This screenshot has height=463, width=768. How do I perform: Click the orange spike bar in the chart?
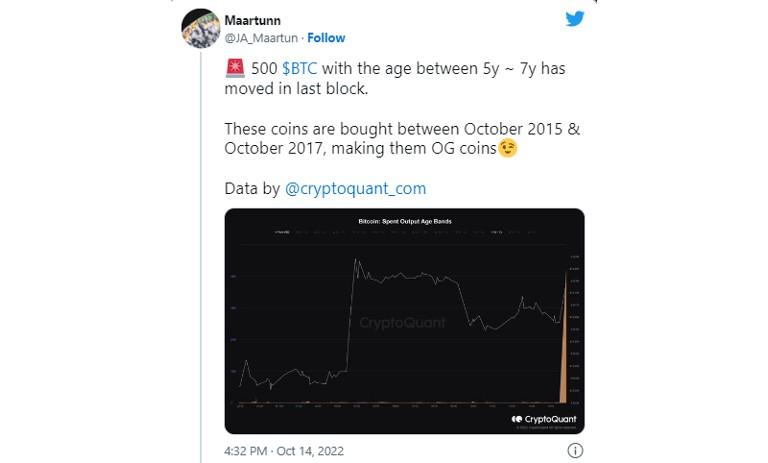click(x=563, y=360)
